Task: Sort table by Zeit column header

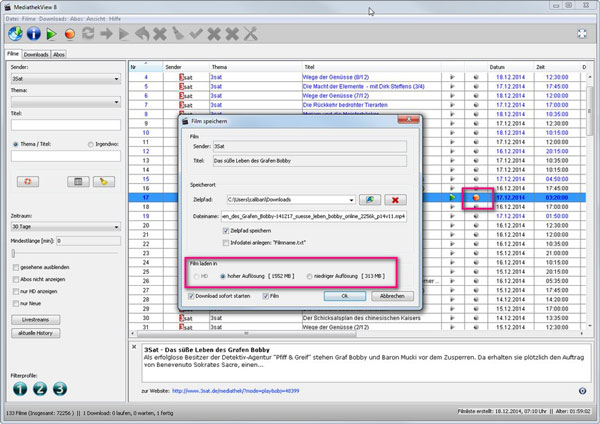Action: coord(557,67)
